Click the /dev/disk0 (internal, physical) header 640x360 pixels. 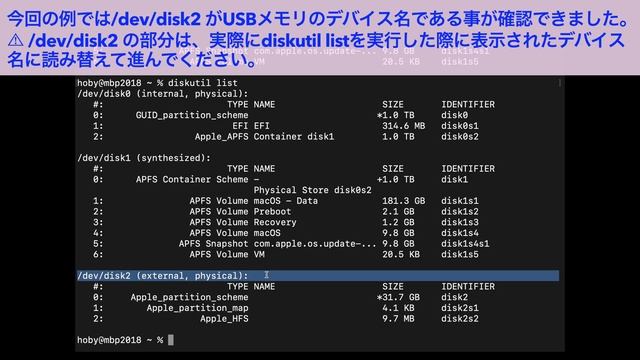pos(162,94)
